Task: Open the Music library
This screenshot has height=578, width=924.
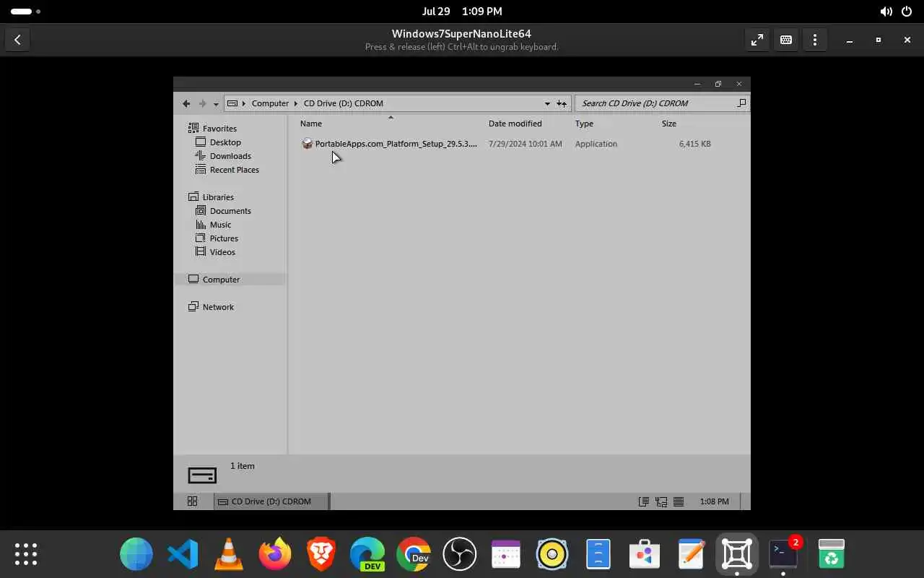Action: click(220, 225)
